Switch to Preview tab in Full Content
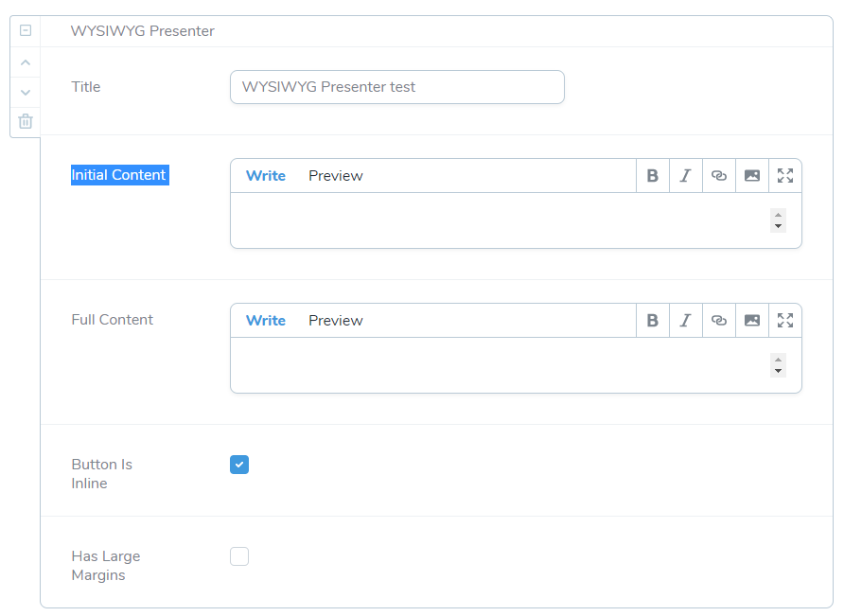The image size is (844, 616). tap(335, 321)
